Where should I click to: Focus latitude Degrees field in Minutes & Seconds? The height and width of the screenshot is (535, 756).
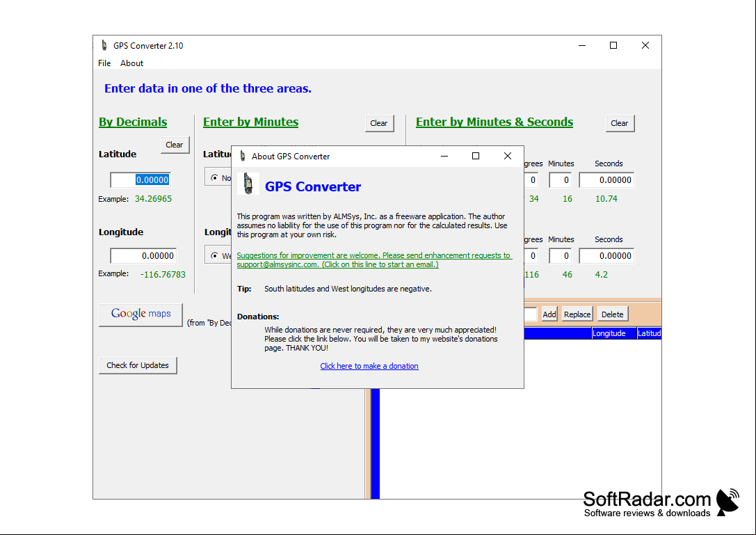[531, 180]
